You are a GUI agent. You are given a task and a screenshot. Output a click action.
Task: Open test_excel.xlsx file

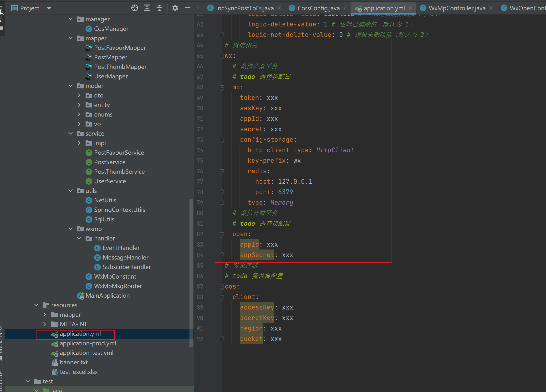78,372
